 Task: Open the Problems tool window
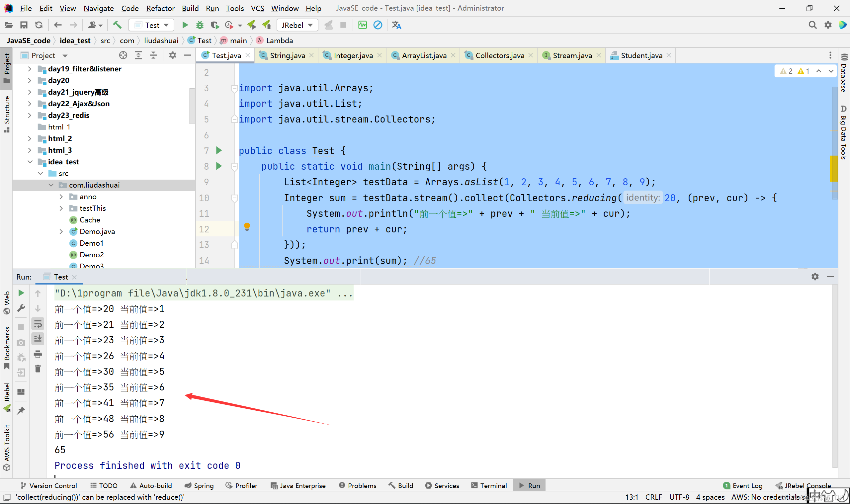(358, 486)
